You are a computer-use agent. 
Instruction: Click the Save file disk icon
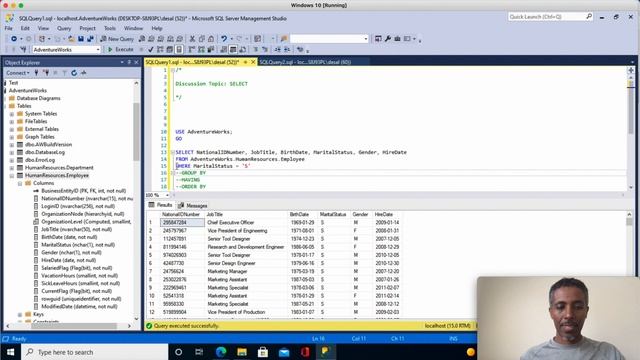tap(81, 39)
